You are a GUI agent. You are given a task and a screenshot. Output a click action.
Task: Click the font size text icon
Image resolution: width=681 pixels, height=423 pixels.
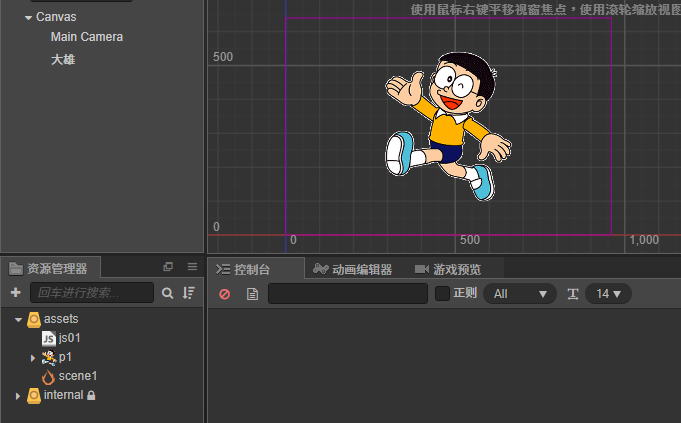click(x=573, y=294)
